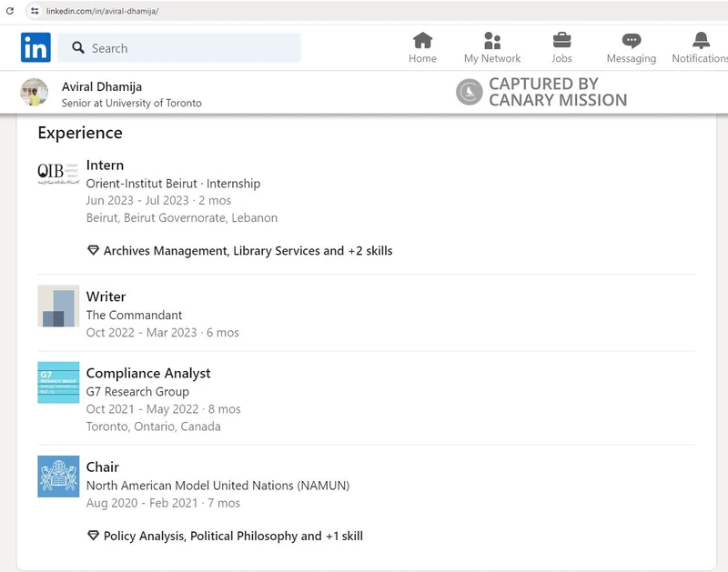Expand Policy Analysis skills with +1 skill

tap(233, 536)
